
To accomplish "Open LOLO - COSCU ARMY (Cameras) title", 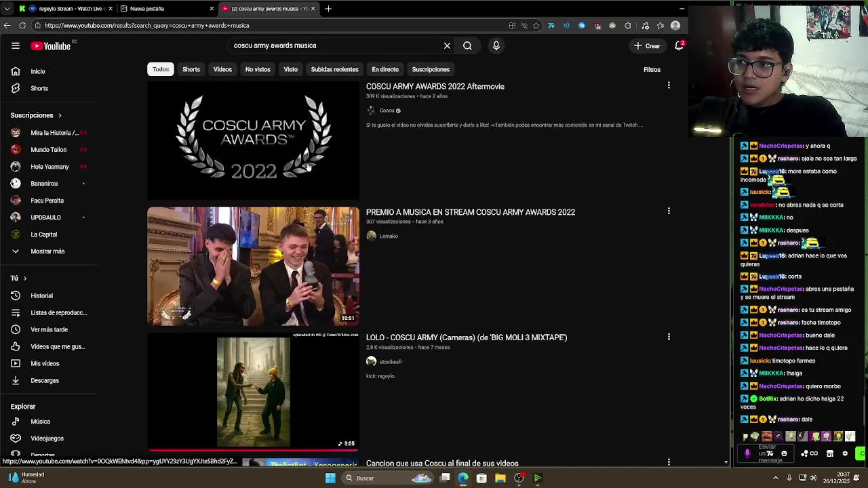I will (x=467, y=338).
